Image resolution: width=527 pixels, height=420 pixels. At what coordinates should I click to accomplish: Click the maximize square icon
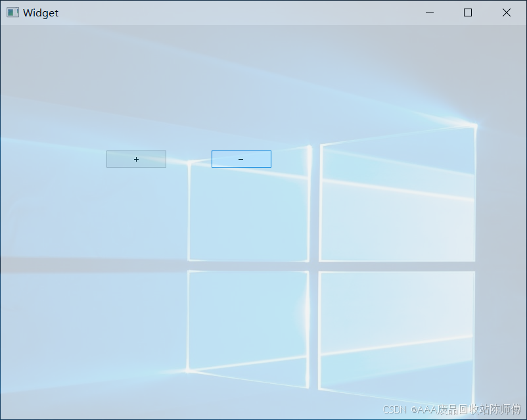[x=467, y=12]
